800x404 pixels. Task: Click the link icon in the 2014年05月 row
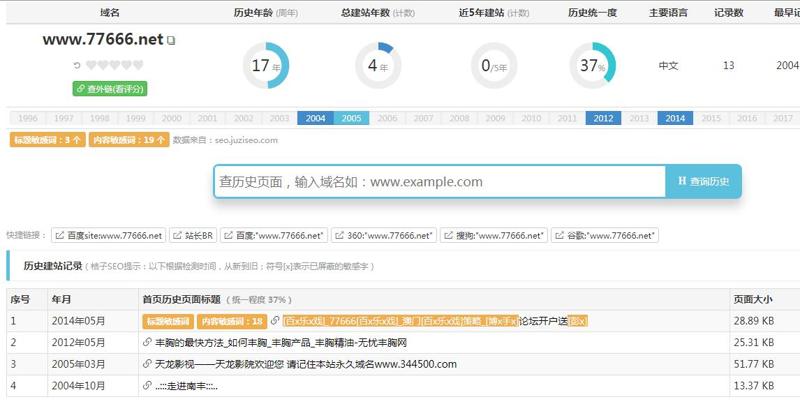coord(275,321)
